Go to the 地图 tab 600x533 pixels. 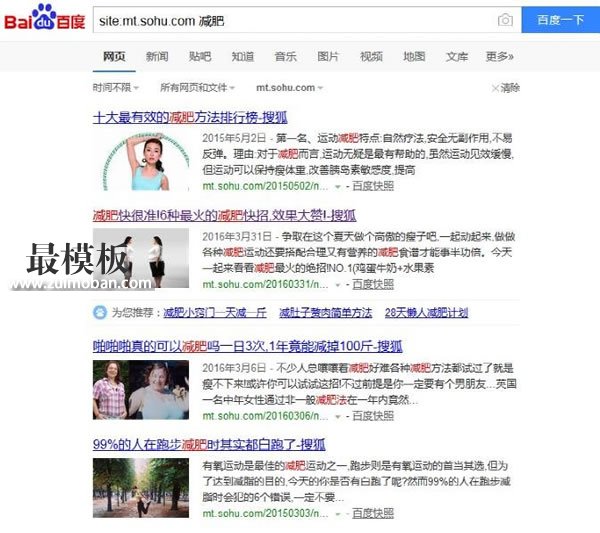414,57
